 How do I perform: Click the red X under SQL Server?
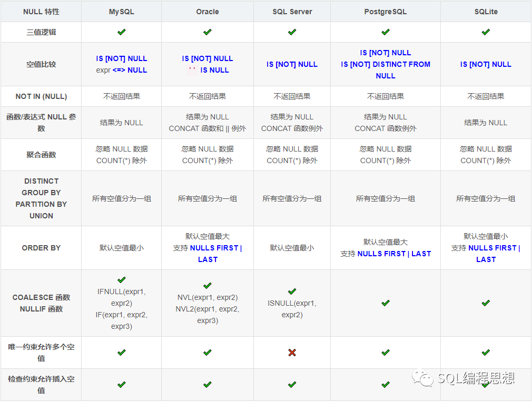[292, 353]
